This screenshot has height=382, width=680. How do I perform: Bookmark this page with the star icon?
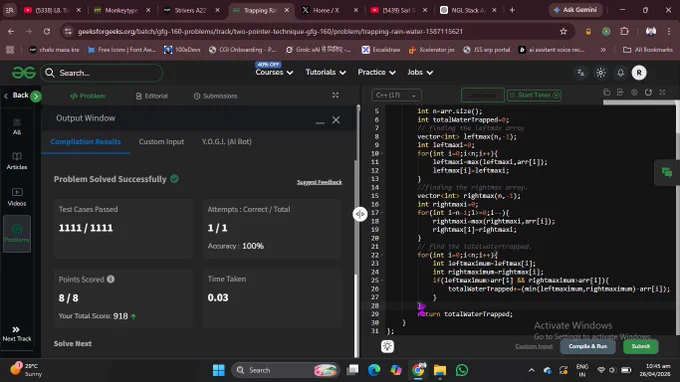click(x=563, y=31)
